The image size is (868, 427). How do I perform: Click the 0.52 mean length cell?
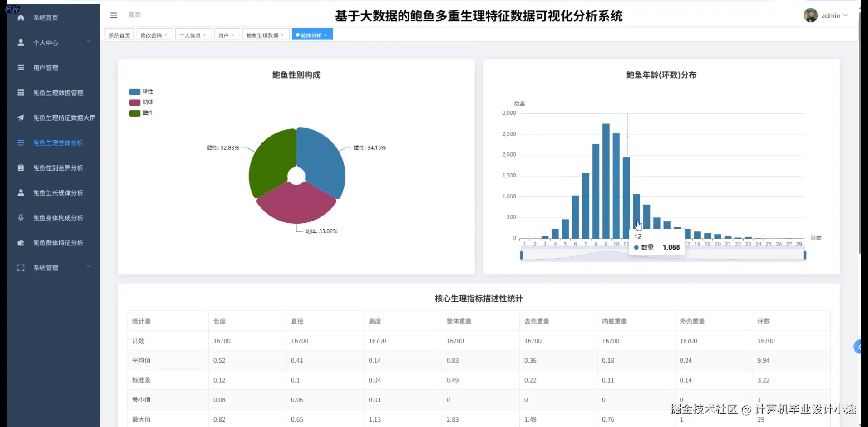[x=219, y=360]
